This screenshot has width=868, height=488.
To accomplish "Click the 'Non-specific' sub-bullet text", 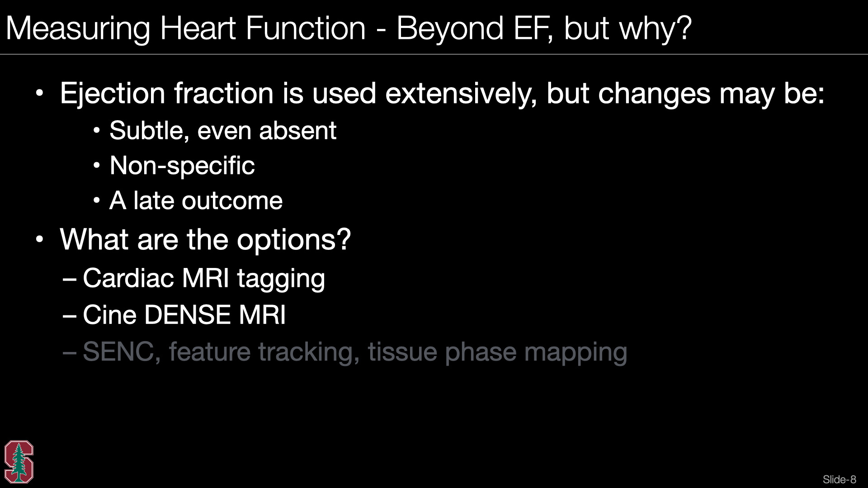I will 182,165.
